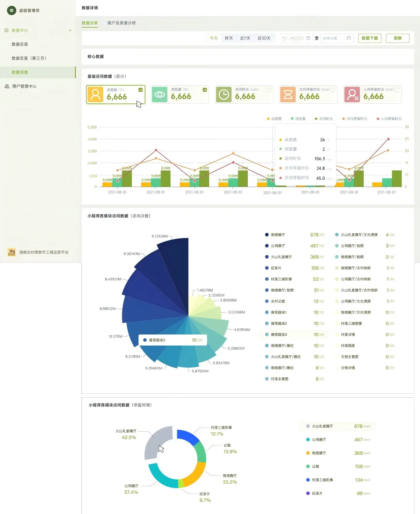The image size is (420, 514).
Task: Click the 超级管理员 avatar icon
Action: (12, 10)
